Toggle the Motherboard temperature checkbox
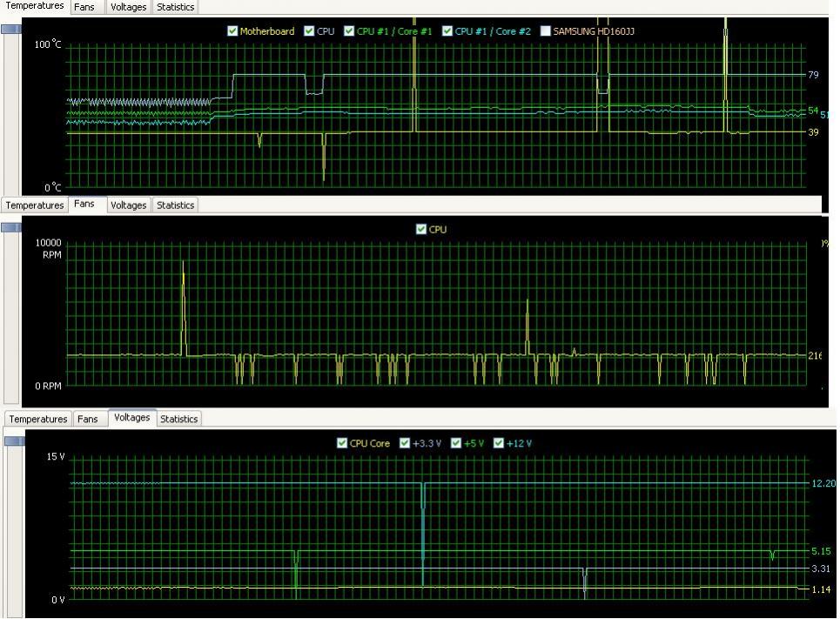The image size is (840, 619). coord(232,31)
